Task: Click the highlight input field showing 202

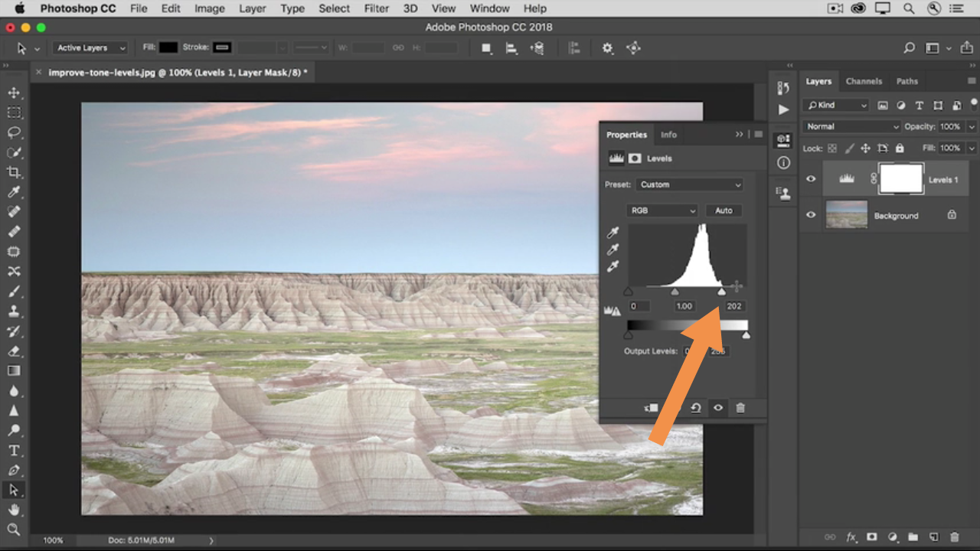Action: point(734,306)
